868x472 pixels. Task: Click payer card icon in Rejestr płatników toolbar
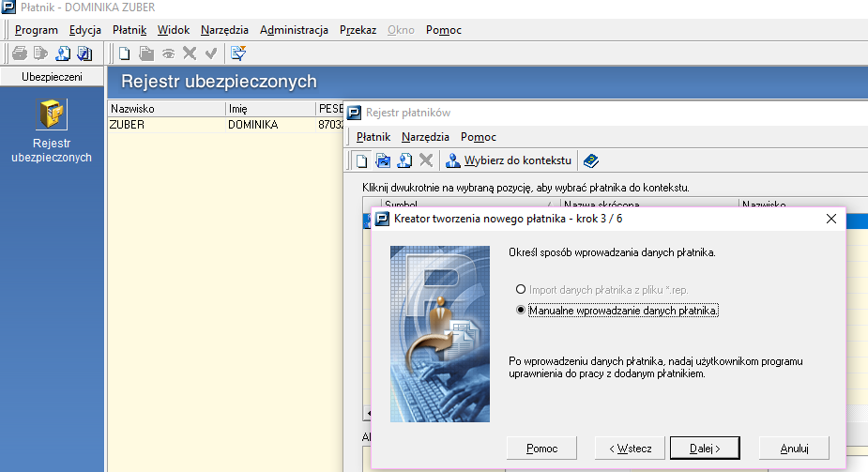[404, 160]
